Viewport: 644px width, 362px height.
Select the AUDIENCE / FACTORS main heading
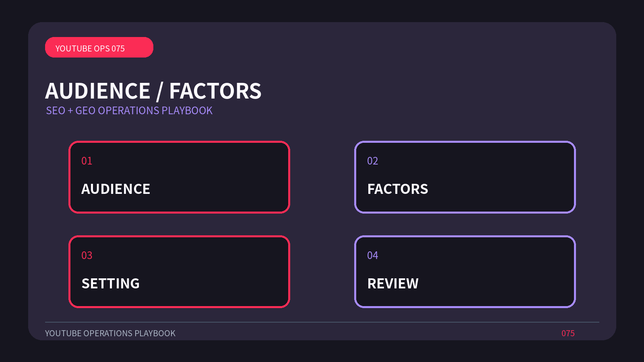point(153,91)
